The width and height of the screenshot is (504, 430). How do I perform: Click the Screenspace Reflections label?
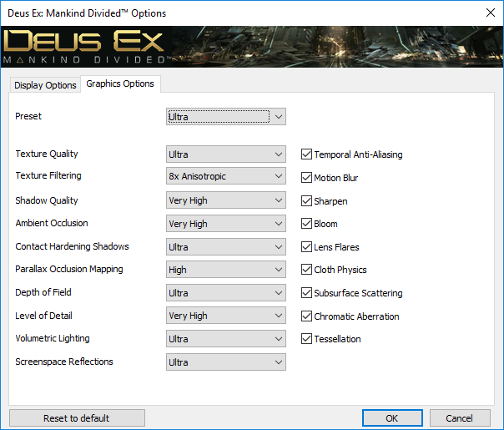click(64, 362)
